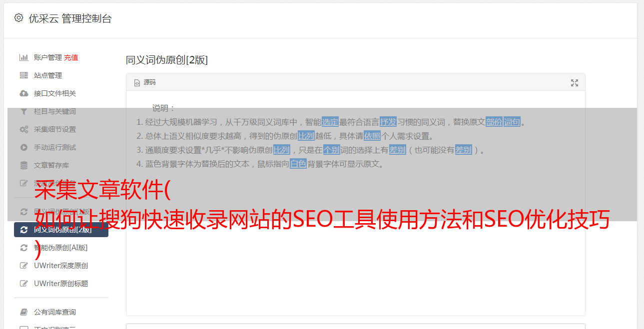
Task: Click the gears icon for 采集细节设置
Action: 23,129
